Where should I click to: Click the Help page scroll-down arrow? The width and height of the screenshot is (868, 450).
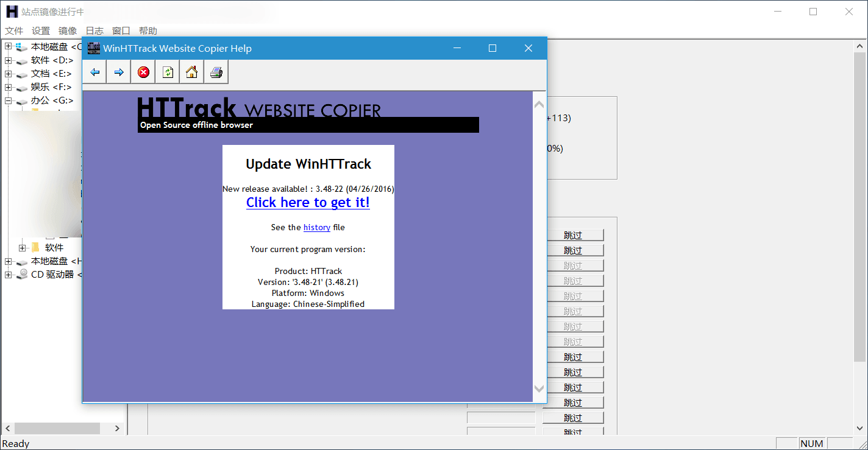(539, 388)
